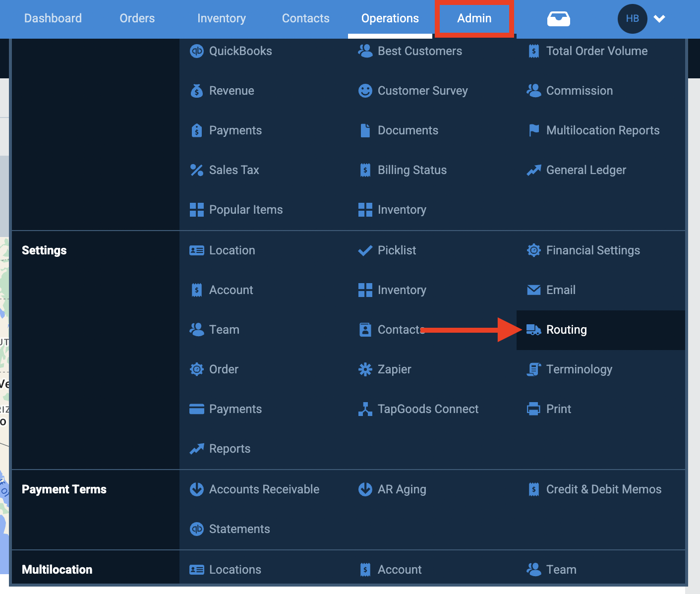Open Reports settings link

[230, 449]
